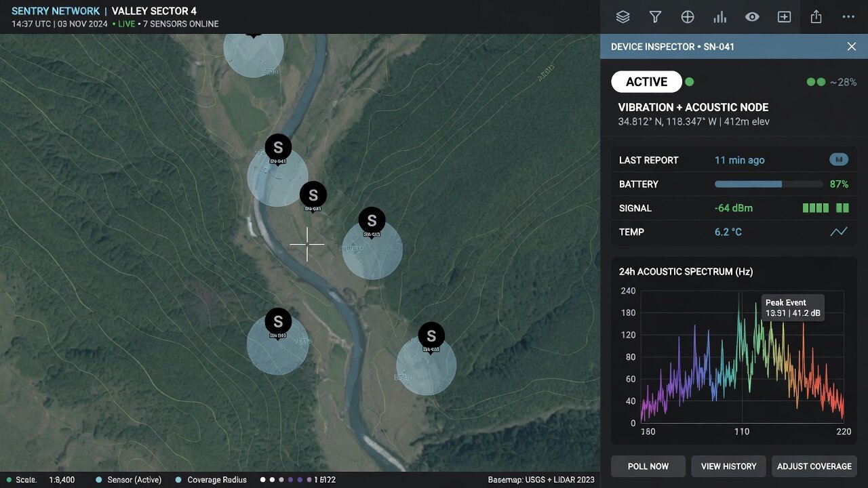This screenshot has width=868, height=488.
Task: Click the '11 min ago' last report value
Action: (739, 160)
